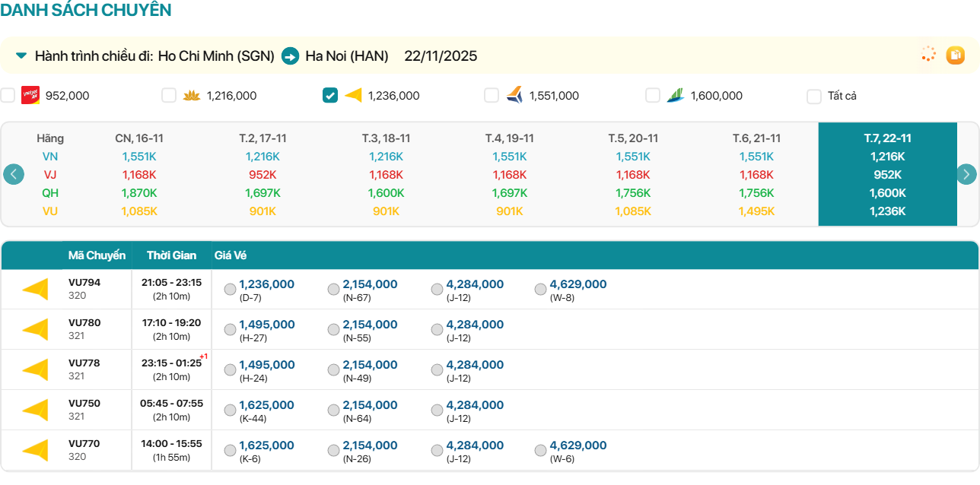The image size is (980, 485).
Task: Click the round arrow icon between SGN and HAN
Action: coord(290,56)
